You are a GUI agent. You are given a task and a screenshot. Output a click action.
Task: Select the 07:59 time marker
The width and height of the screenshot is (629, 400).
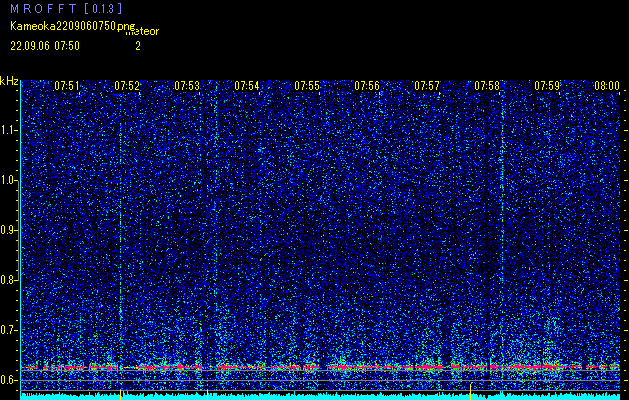[547, 86]
